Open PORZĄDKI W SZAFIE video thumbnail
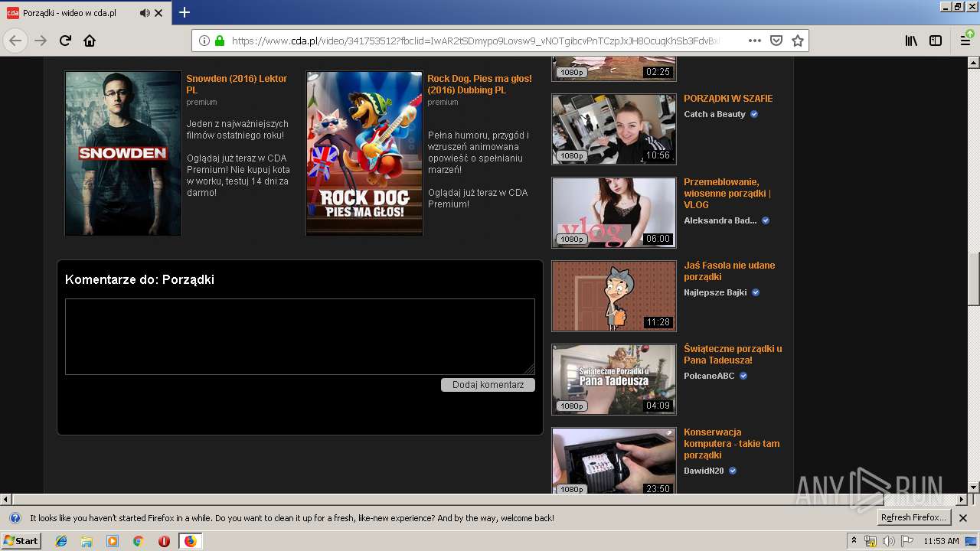980x551 pixels. tap(614, 129)
